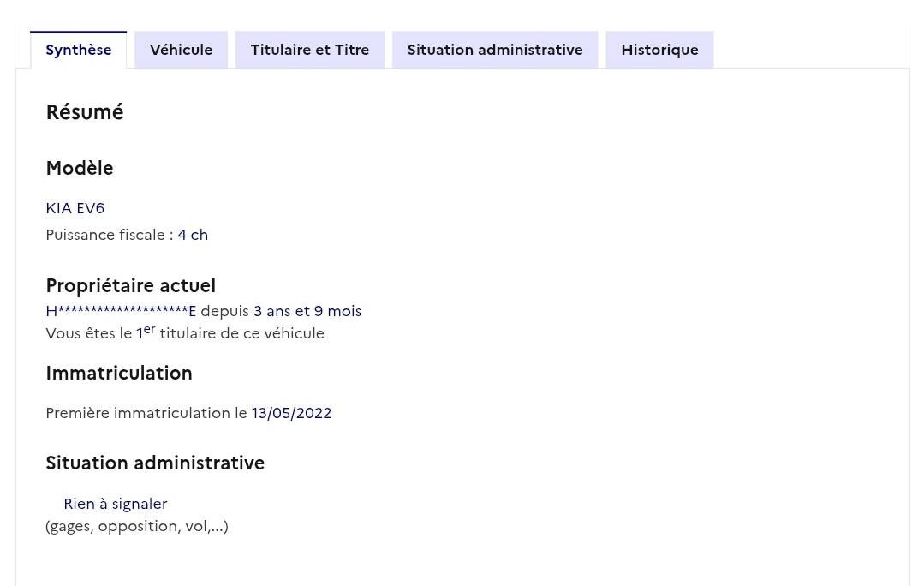The image size is (924, 586).
Task: Switch to the Titulaire et Titre tab
Action: [309, 50]
